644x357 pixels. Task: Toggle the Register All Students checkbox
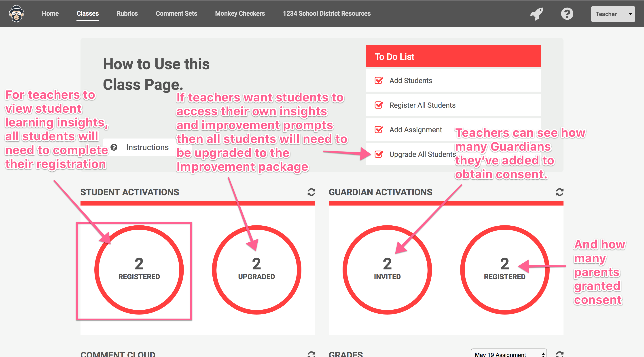(x=379, y=105)
